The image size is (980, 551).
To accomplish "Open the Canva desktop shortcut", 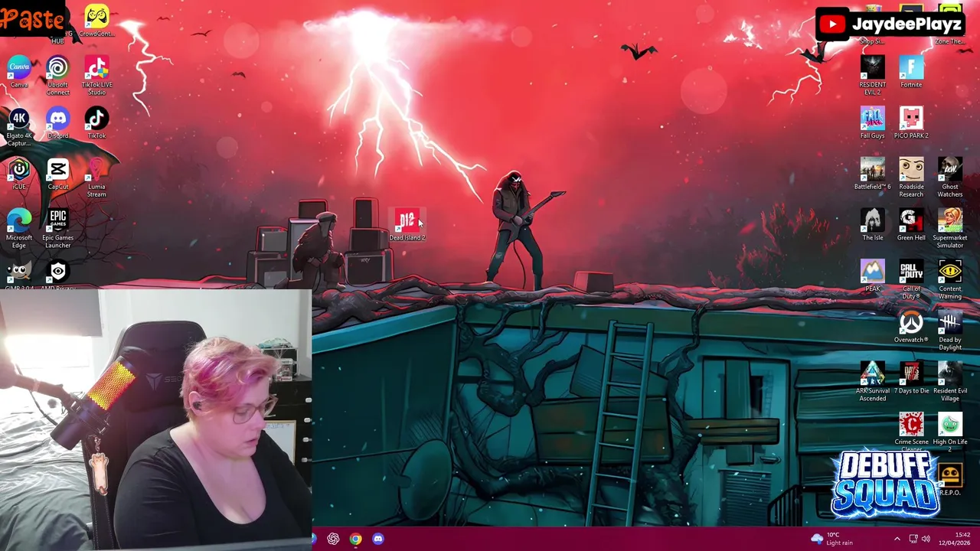I will (19, 70).
